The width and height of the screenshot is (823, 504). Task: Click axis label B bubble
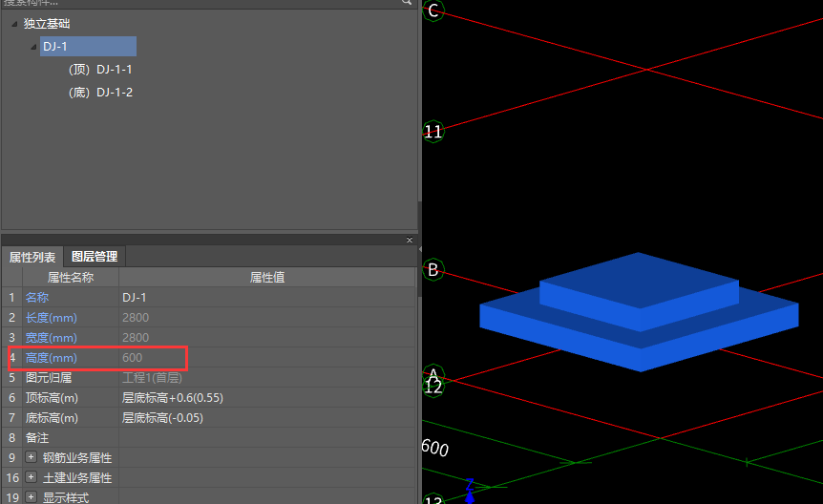click(433, 270)
